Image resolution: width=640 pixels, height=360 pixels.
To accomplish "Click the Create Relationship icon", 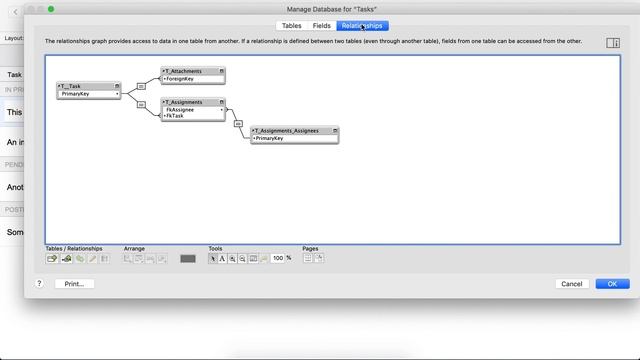I will 67,259.
